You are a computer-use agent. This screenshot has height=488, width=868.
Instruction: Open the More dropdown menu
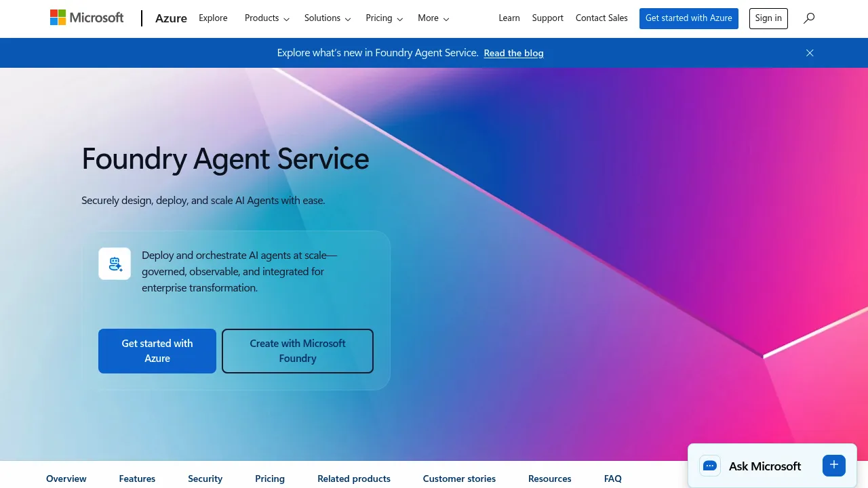433,18
